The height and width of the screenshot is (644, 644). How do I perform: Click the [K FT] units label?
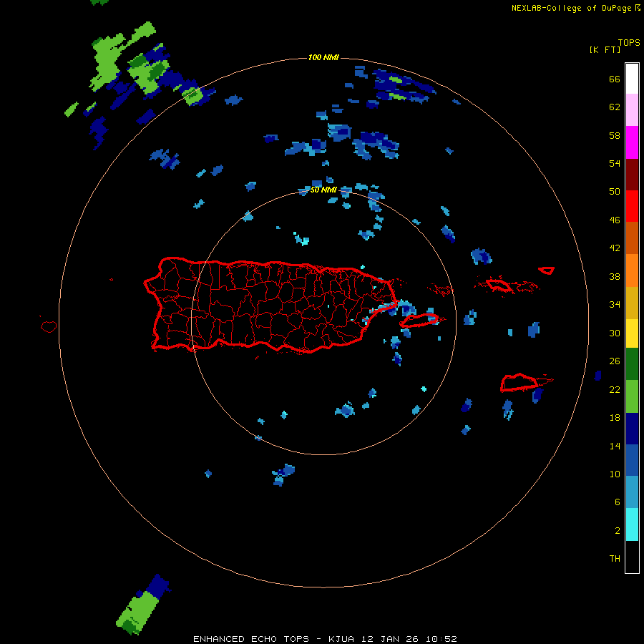pyautogui.click(x=605, y=49)
